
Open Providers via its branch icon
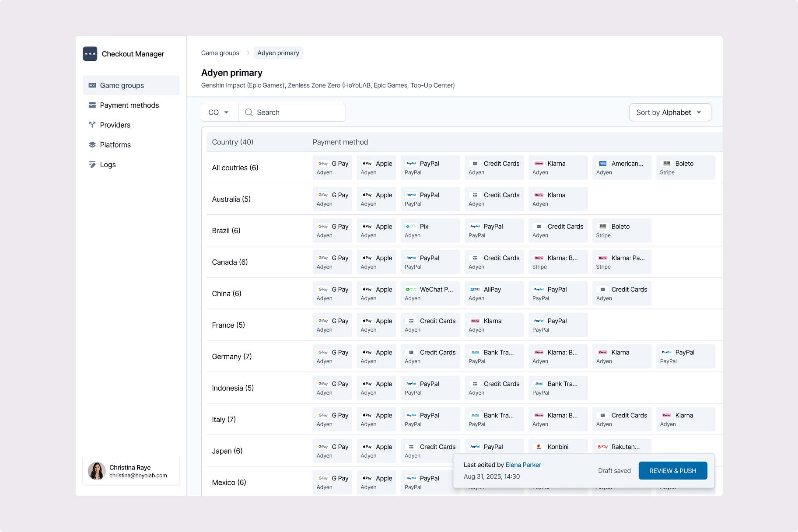click(x=92, y=125)
